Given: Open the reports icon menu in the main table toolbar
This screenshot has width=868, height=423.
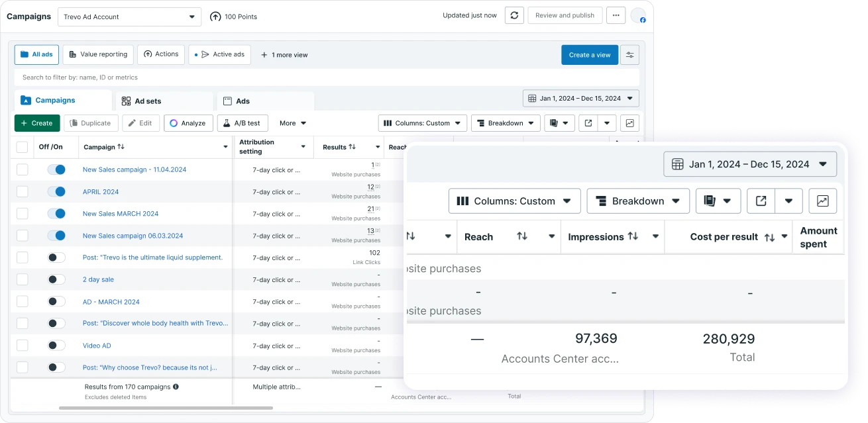Looking at the screenshot, I should tap(559, 123).
